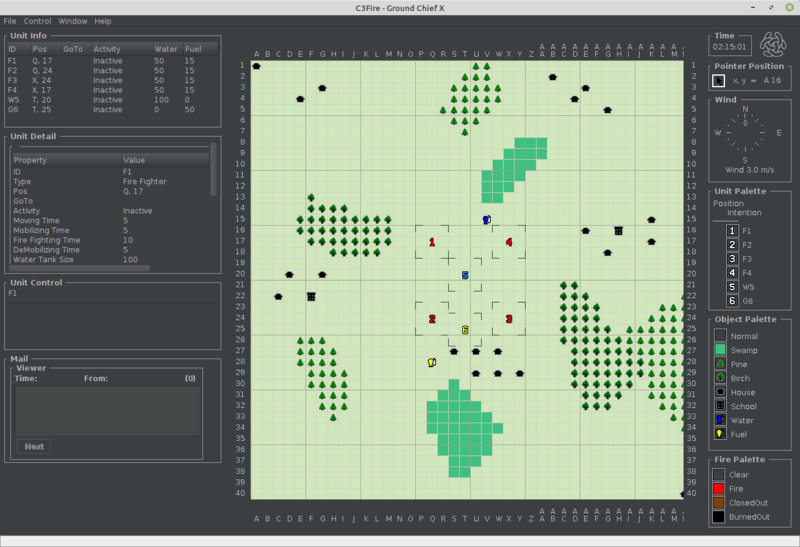Viewport: 800px width, 547px height.
Task: Select unit 5 (W5) in Unit Palette
Action: tap(732, 287)
